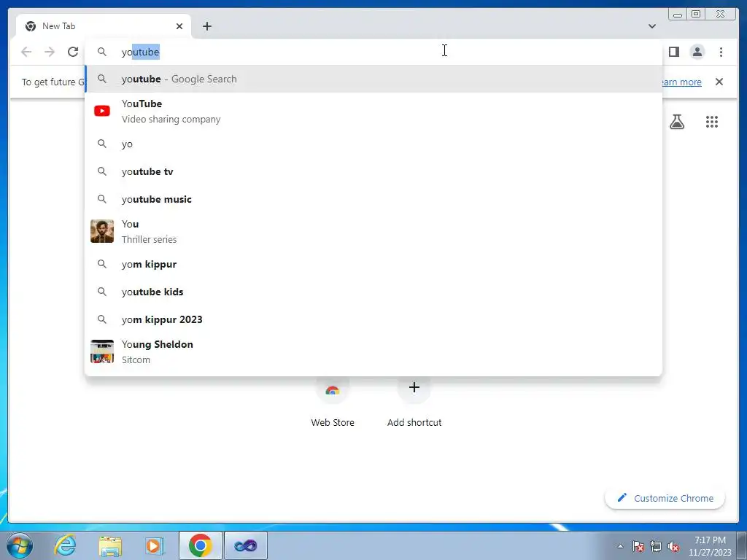Open the Web Store shortcut
The height and width of the screenshot is (560, 747).
point(333,402)
